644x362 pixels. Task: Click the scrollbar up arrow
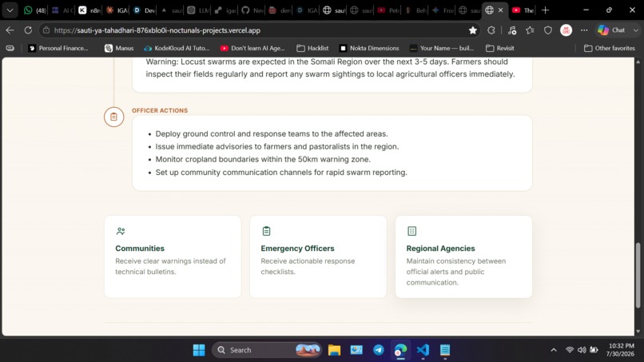(638, 62)
